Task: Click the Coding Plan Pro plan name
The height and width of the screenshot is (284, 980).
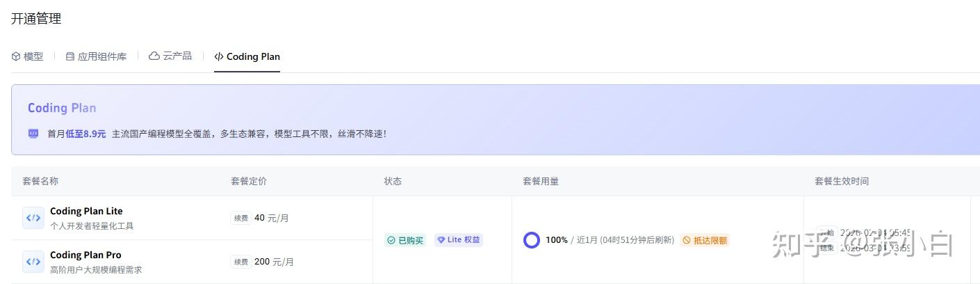Action: [x=85, y=255]
